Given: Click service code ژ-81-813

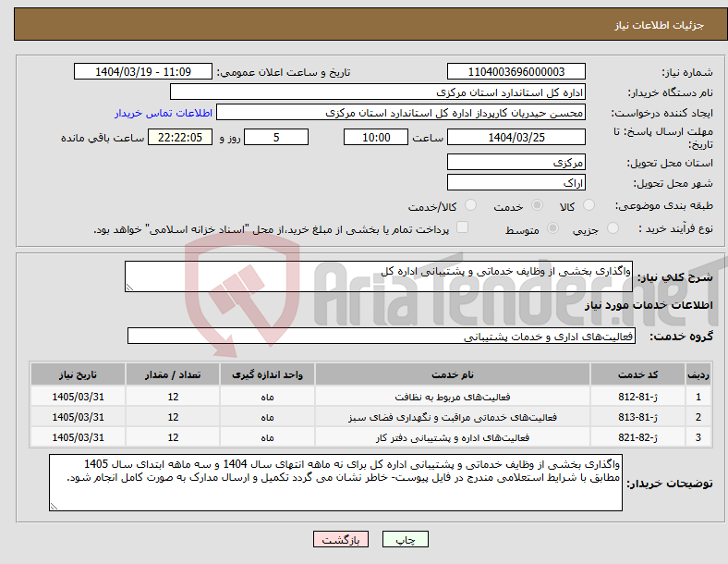Looking at the screenshot, I should (x=638, y=417).
